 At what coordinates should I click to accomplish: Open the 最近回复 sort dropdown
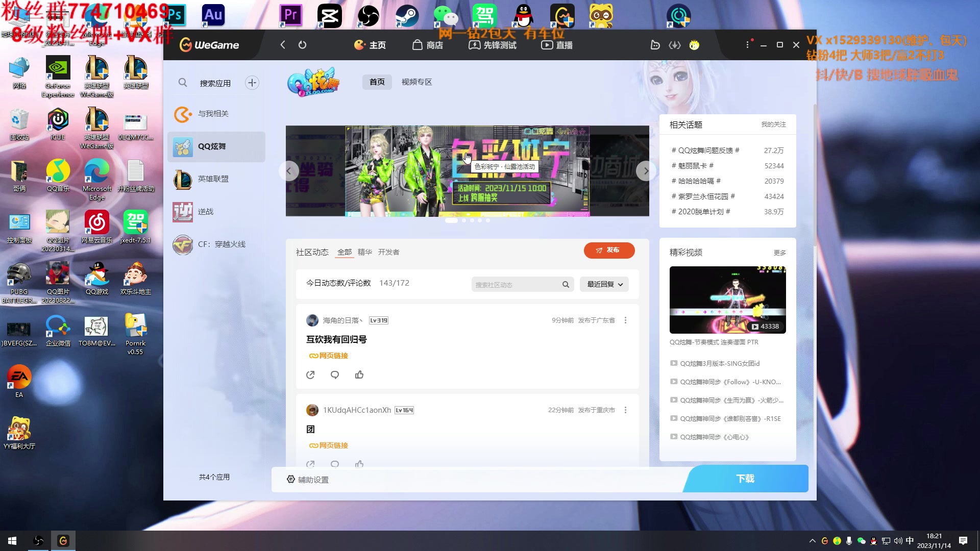pos(604,284)
